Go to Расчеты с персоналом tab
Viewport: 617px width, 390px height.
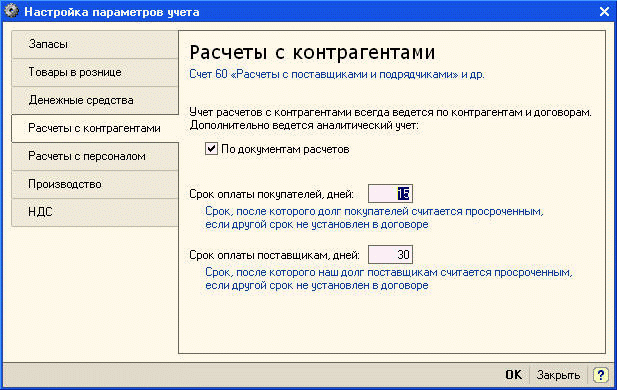pyautogui.click(x=95, y=156)
